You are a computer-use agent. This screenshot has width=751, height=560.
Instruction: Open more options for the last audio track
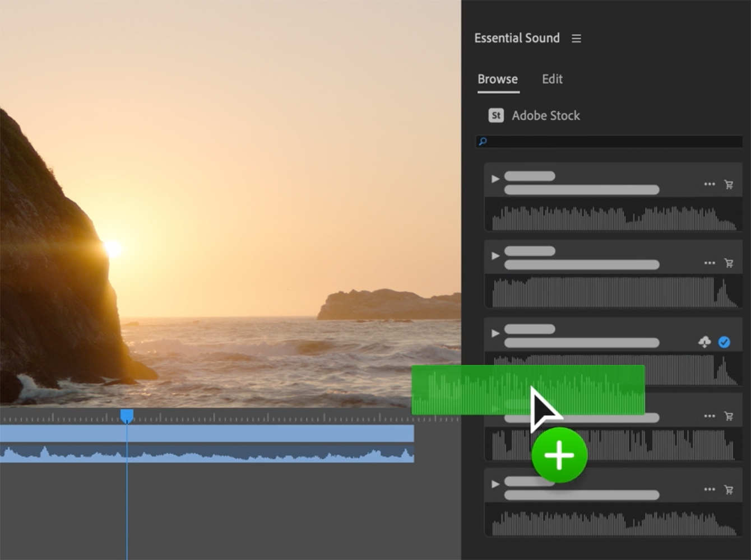tap(710, 489)
